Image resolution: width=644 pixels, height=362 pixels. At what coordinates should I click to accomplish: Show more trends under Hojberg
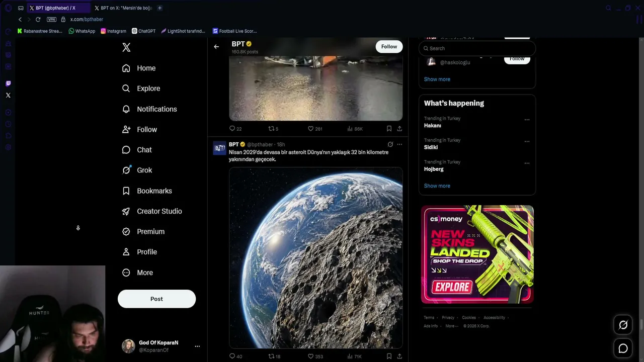pyautogui.click(x=437, y=186)
